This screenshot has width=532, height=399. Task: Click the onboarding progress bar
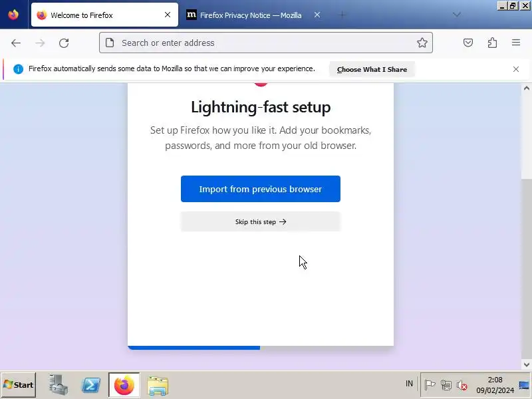click(261, 348)
